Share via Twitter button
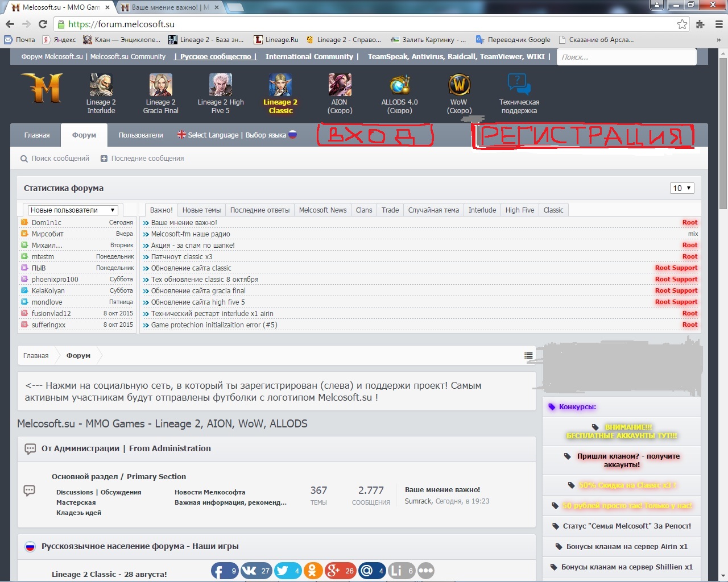Screen dimensions: 728x582 coord(288,571)
